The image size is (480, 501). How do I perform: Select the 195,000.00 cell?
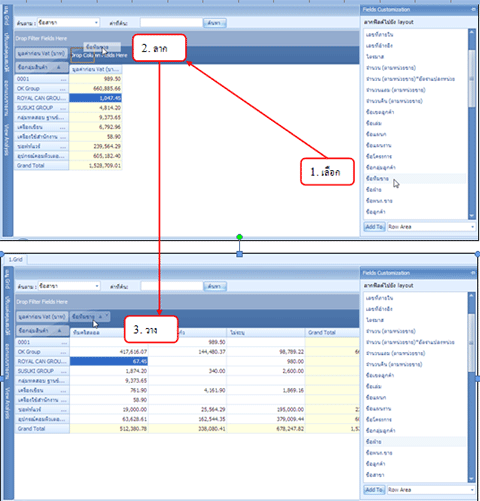(x=266, y=409)
